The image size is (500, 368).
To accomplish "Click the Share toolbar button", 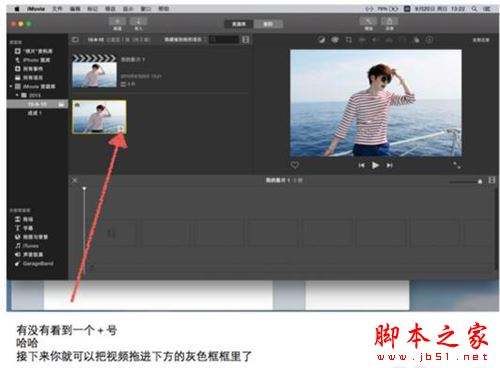I will pyautogui.click(x=389, y=22).
